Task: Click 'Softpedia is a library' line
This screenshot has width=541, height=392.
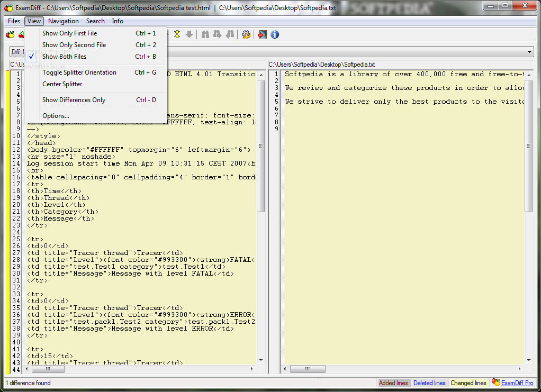Action: point(404,74)
